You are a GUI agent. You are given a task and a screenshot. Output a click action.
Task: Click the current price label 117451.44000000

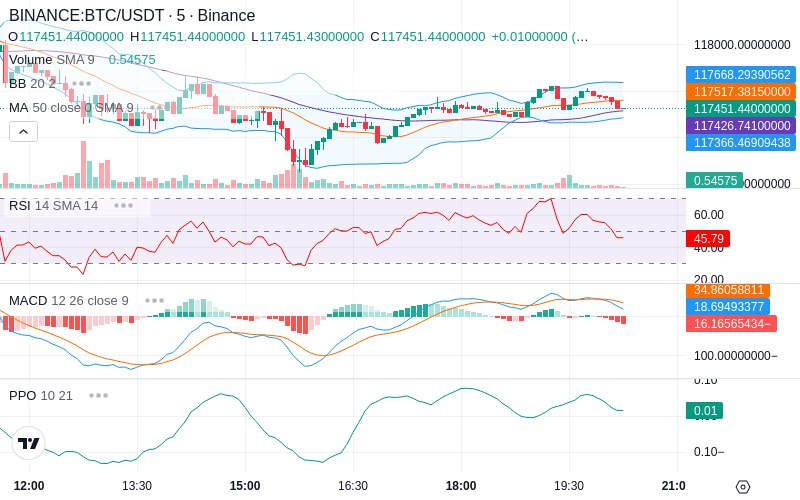741,109
